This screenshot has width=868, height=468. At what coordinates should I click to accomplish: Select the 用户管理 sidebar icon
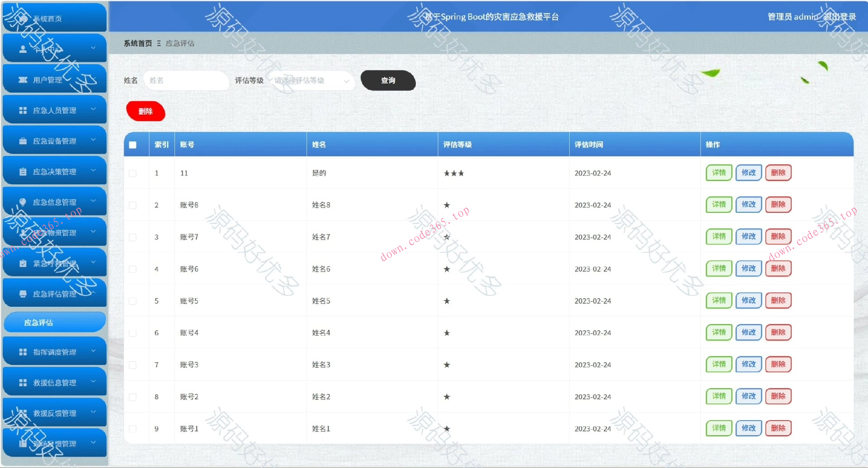tap(23, 79)
